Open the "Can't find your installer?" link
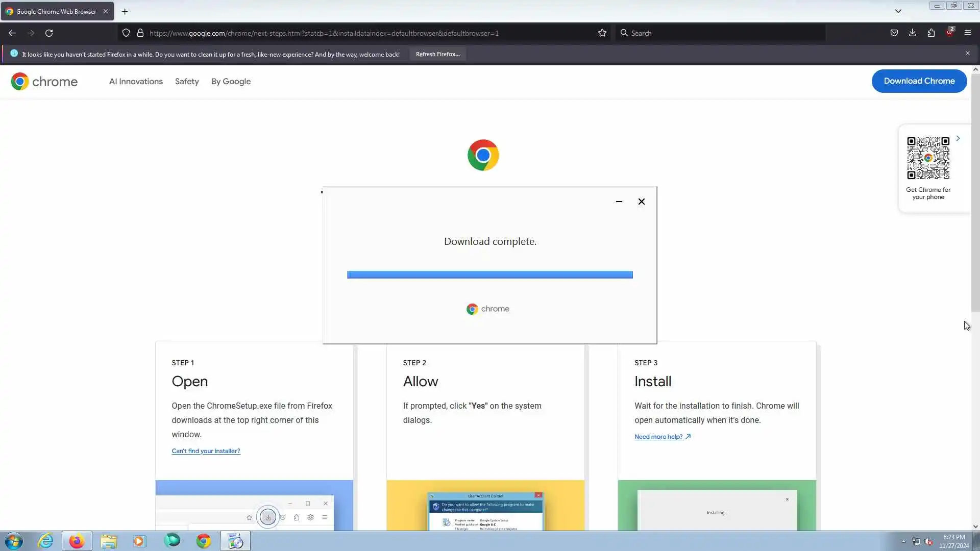The width and height of the screenshot is (980, 551). click(206, 451)
